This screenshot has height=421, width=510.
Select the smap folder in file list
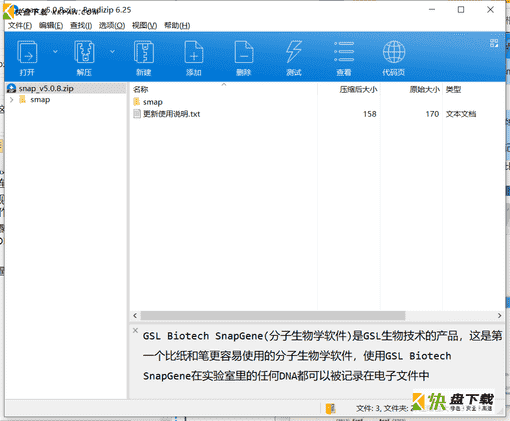[x=153, y=102]
